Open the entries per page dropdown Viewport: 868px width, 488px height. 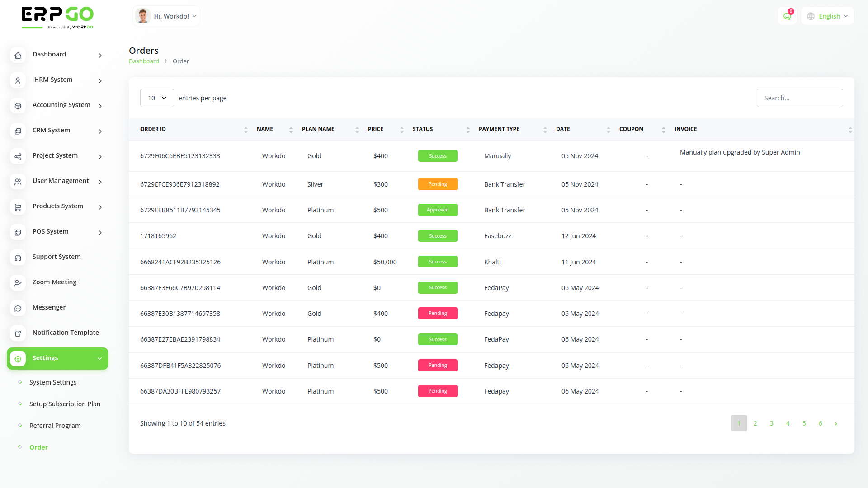pos(157,98)
